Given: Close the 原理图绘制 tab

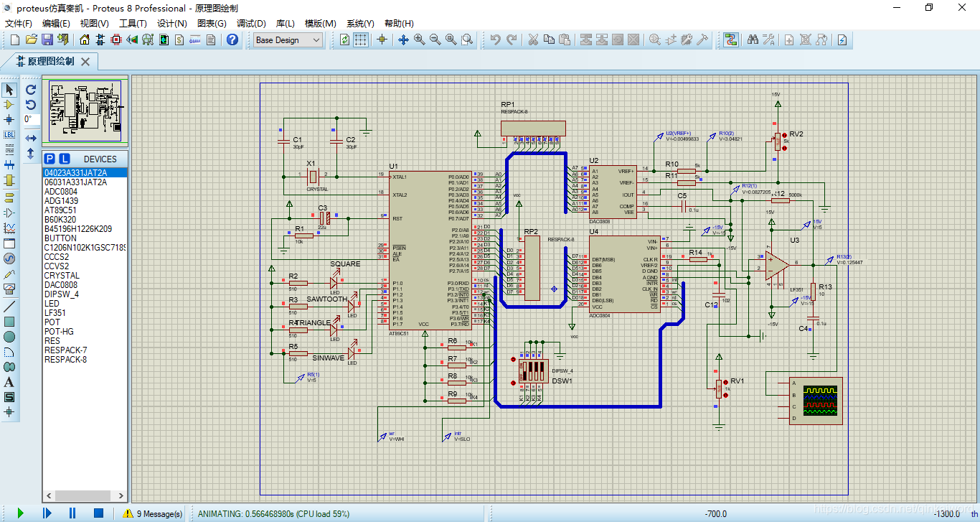Looking at the screenshot, I should click(x=85, y=62).
